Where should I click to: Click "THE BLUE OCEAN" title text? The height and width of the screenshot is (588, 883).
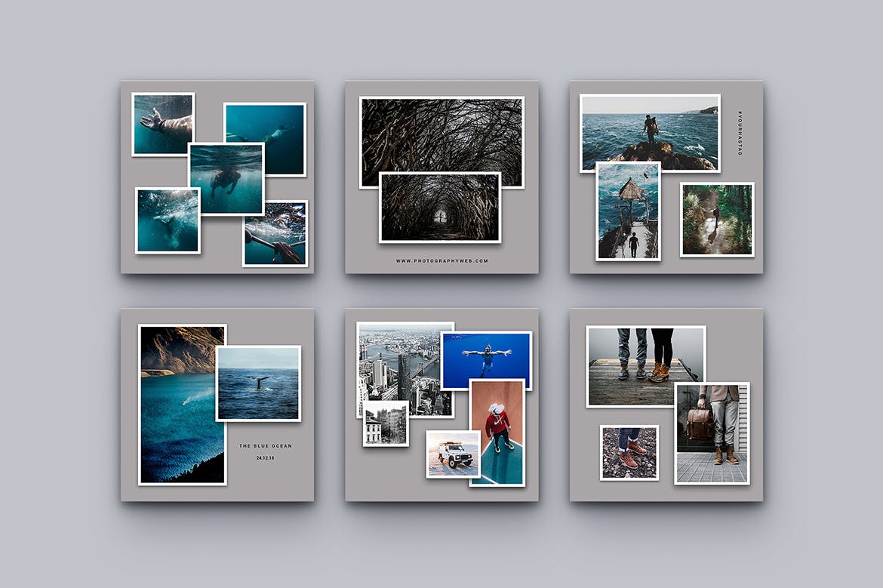point(265,446)
